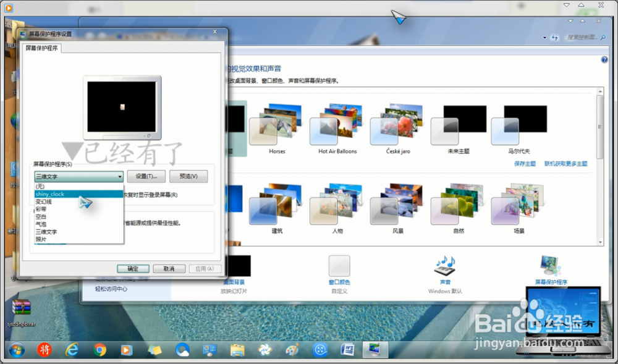The image size is (618, 364).
Task: Click the Personalization search box
Action: point(585,38)
